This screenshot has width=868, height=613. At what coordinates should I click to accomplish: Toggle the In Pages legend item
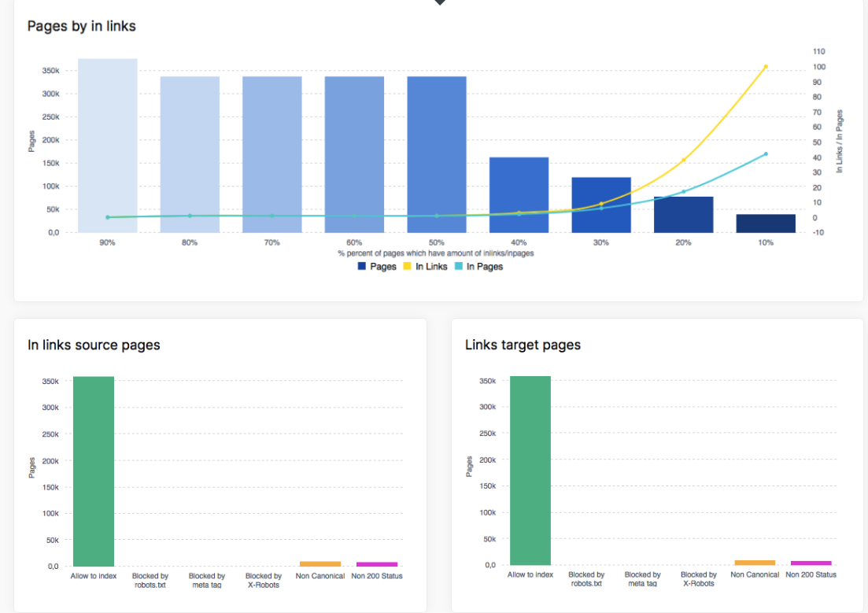click(x=484, y=267)
